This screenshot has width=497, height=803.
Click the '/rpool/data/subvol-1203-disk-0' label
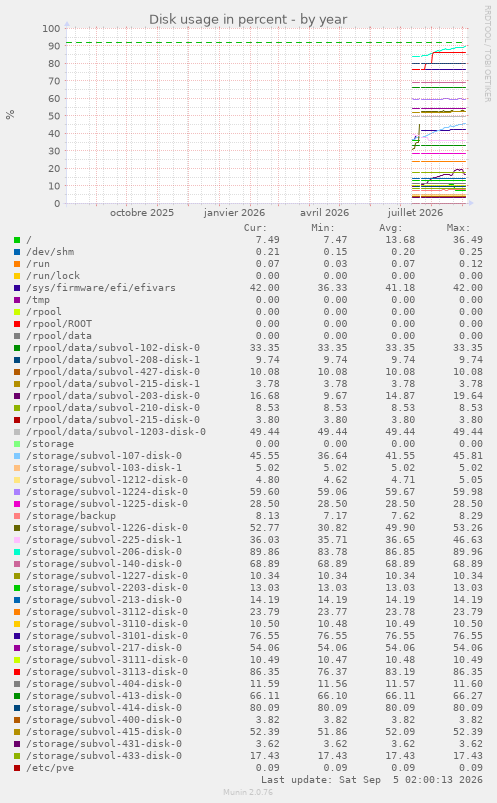[116, 432]
